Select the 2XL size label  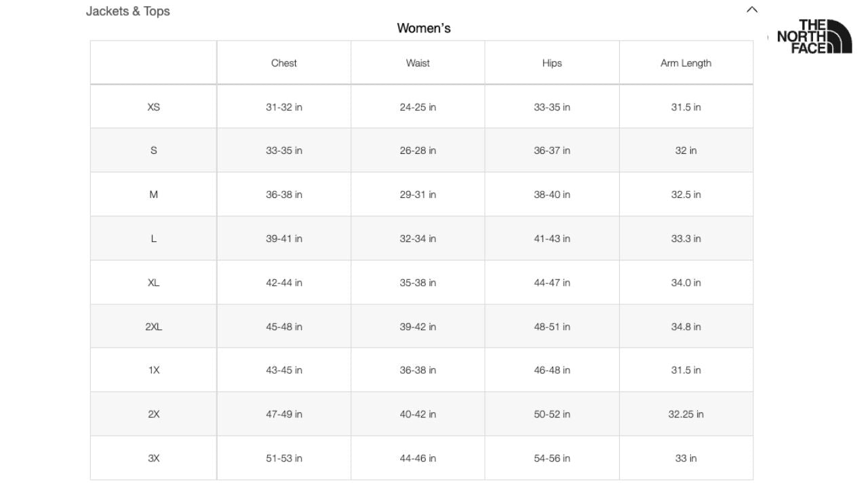pyautogui.click(x=153, y=326)
